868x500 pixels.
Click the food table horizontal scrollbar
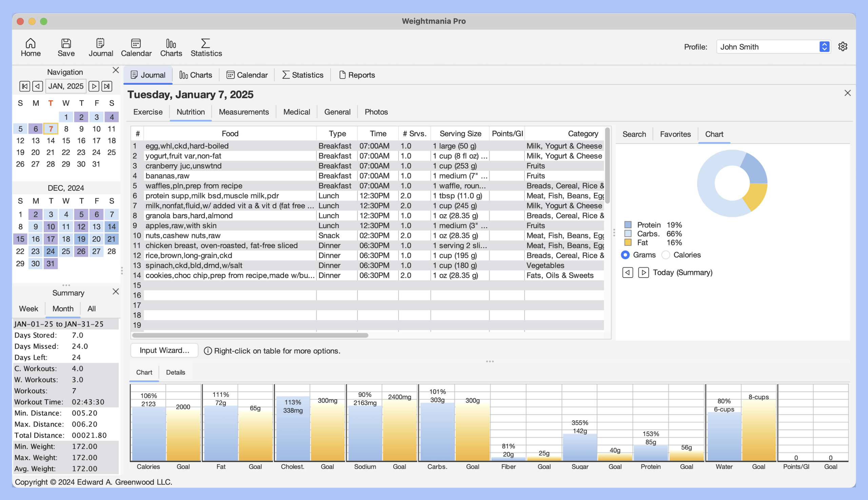[x=250, y=335]
